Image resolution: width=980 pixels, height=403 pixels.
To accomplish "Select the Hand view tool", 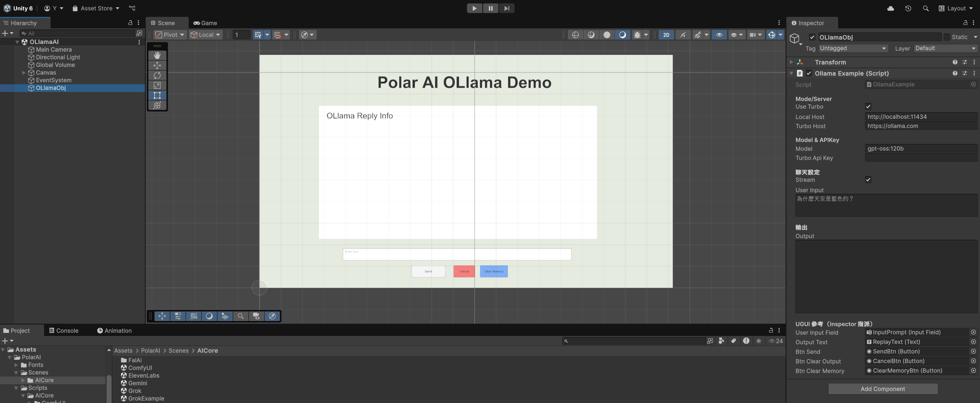I will [157, 56].
